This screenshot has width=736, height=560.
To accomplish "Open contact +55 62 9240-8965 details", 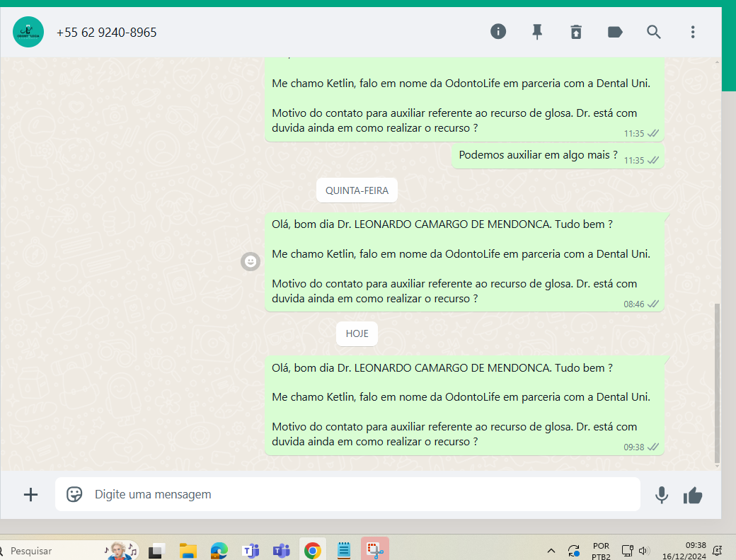I will click(x=107, y=33).
